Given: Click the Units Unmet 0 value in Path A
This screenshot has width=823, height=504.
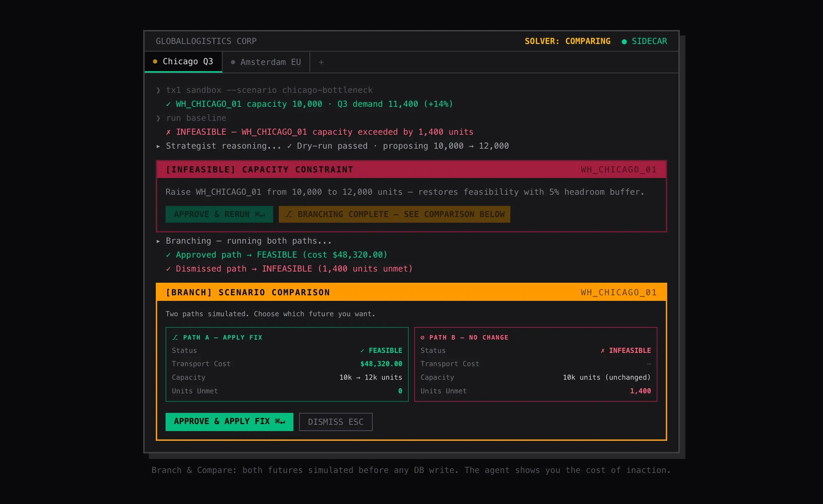Looking at the screenshot, I should (400, 391).
